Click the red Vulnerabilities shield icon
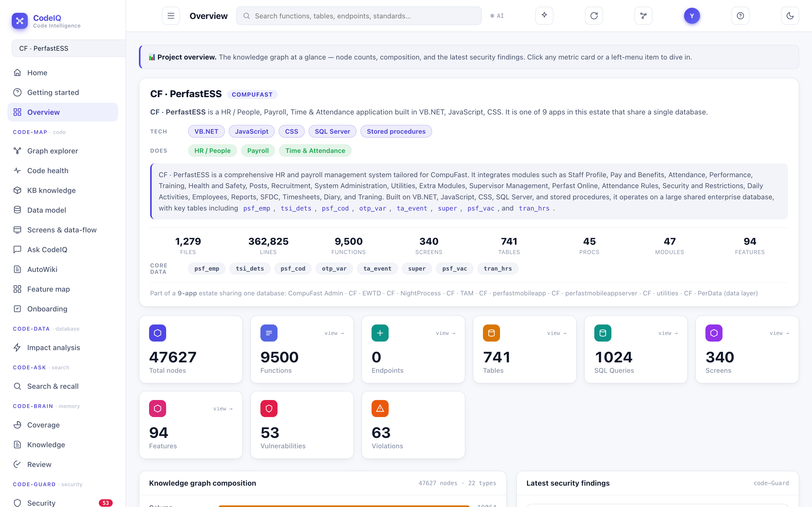Screen dimensions: 812x507 pyautogui.click(x=269, y=409)
